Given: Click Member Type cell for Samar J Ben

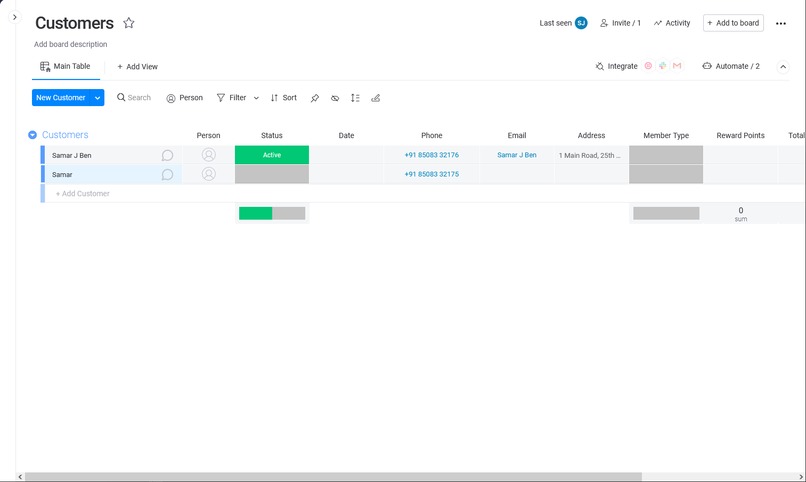Looking at the screenshot, I should [666, 155].
